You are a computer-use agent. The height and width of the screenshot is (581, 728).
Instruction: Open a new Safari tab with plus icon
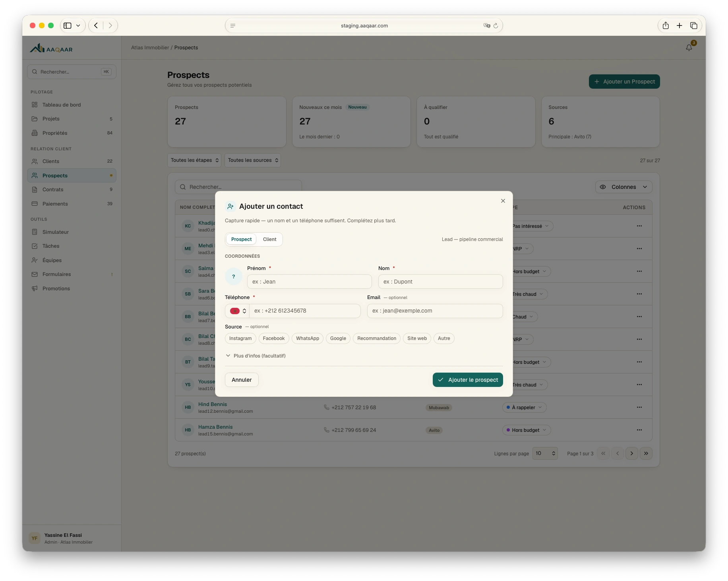[x=680, y=25]
